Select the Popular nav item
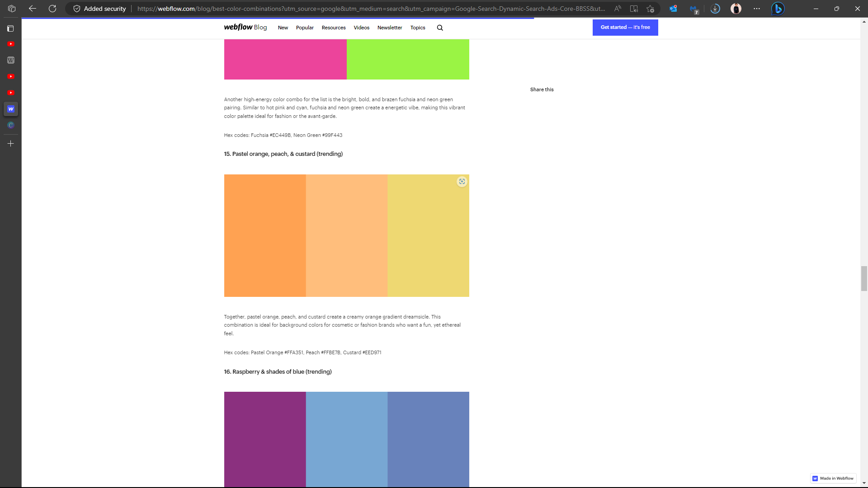This screenshot has width=868, height=488. [304, 28]
